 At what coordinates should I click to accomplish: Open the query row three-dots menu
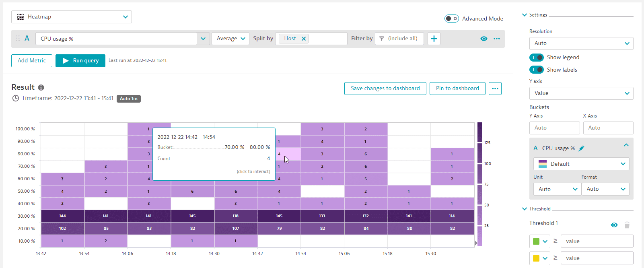pyautogui.click(x=497, y=39)
